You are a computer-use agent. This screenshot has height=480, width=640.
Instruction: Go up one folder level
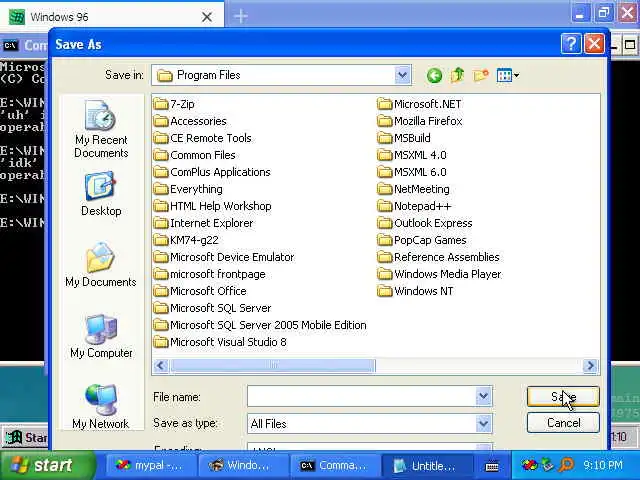[458, 75]
